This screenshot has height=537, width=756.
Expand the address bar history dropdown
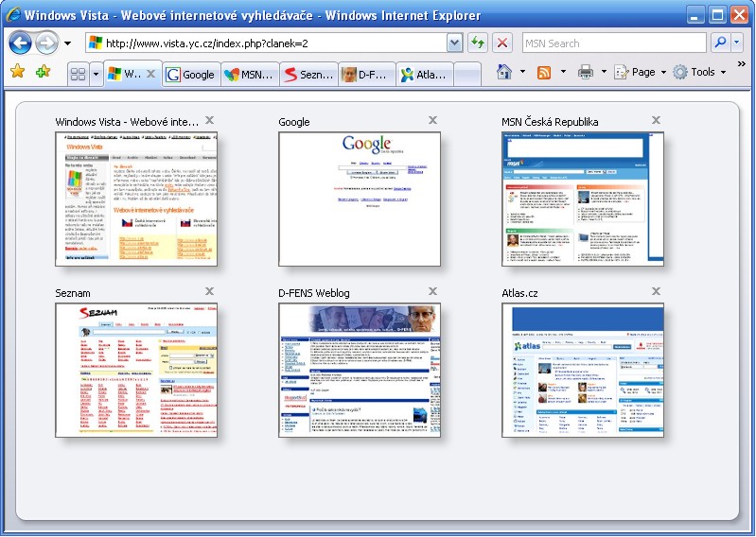(454, 43)
